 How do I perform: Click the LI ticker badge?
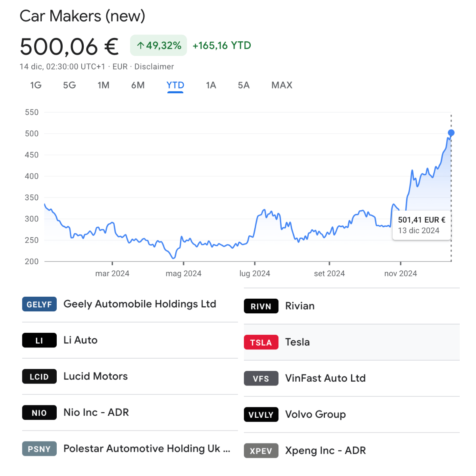tap(39, 340)
